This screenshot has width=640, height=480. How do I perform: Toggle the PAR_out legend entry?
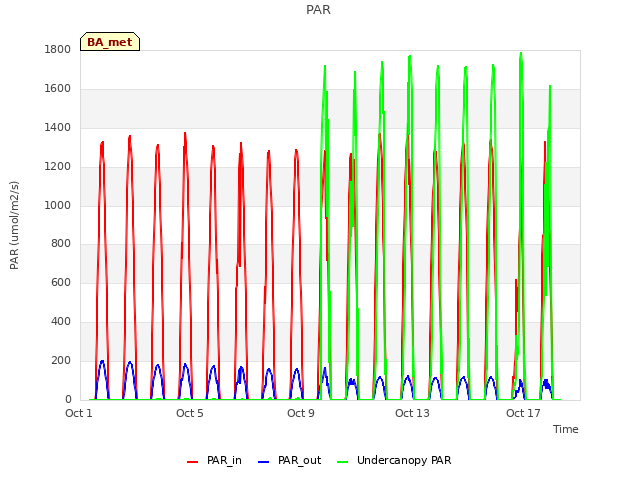click(x=289, y=460)
